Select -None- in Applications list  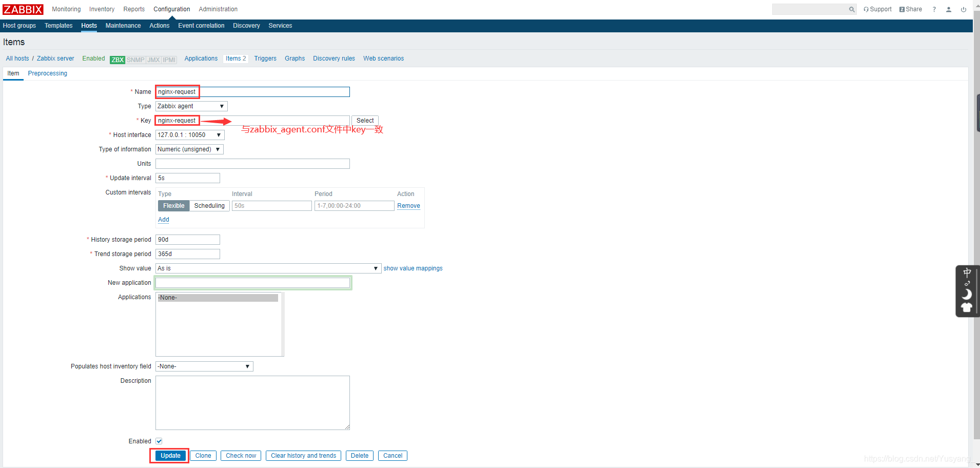click(x=218, y=298)
